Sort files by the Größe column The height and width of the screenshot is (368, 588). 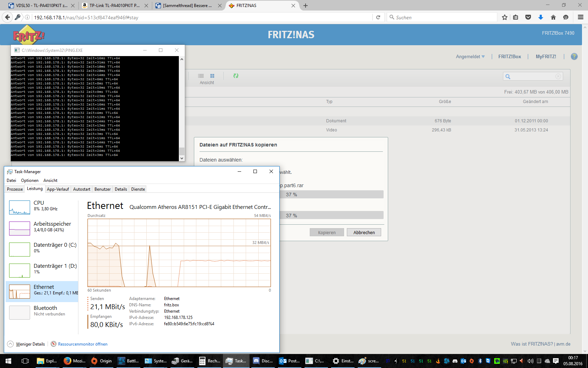[445, 102]
